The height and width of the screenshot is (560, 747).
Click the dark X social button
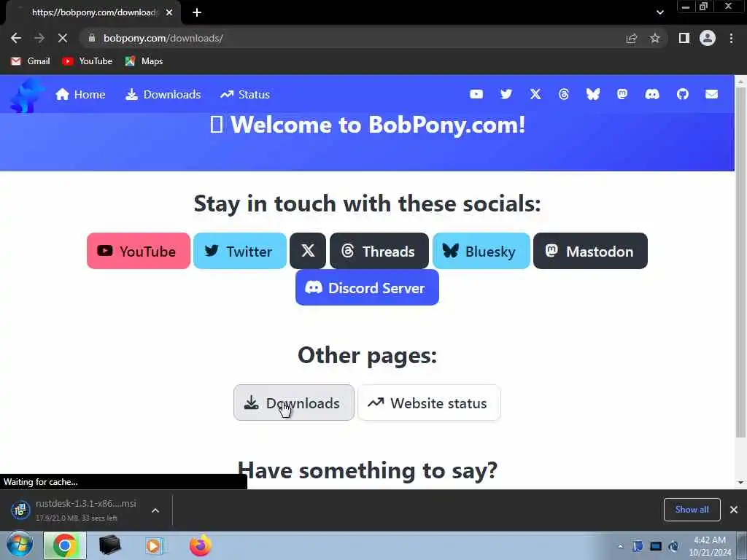[308, 251]
